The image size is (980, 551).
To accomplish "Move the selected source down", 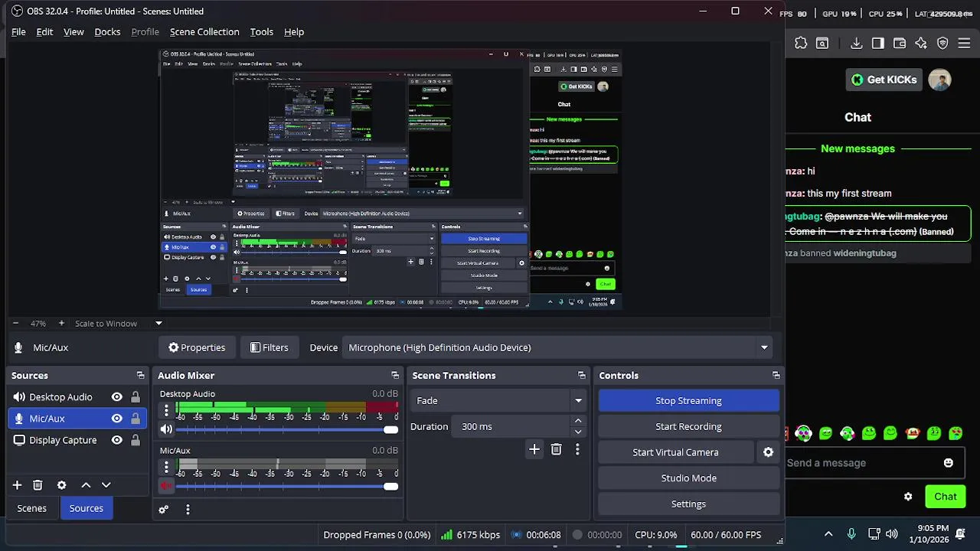I will [x=106, y=485].
